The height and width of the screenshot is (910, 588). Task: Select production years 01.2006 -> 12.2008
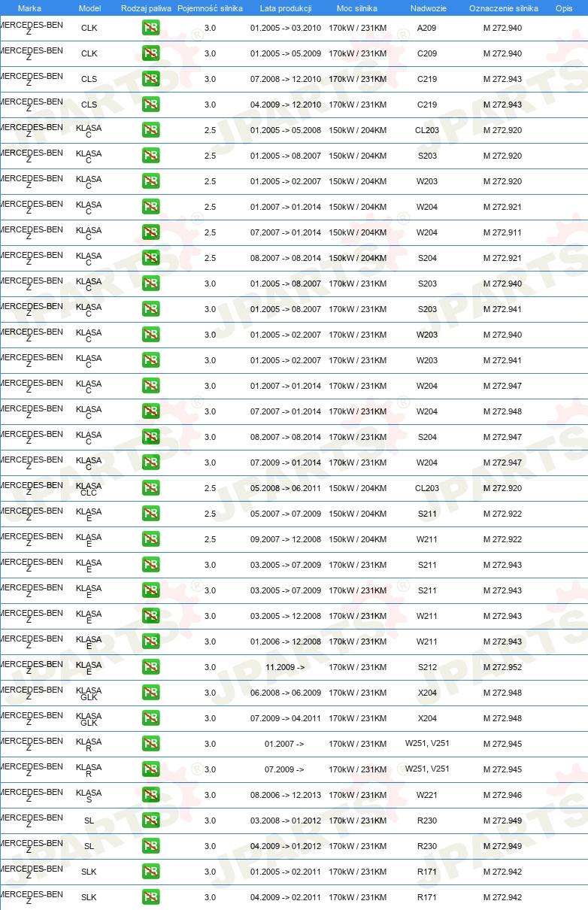tap(286, 642)
